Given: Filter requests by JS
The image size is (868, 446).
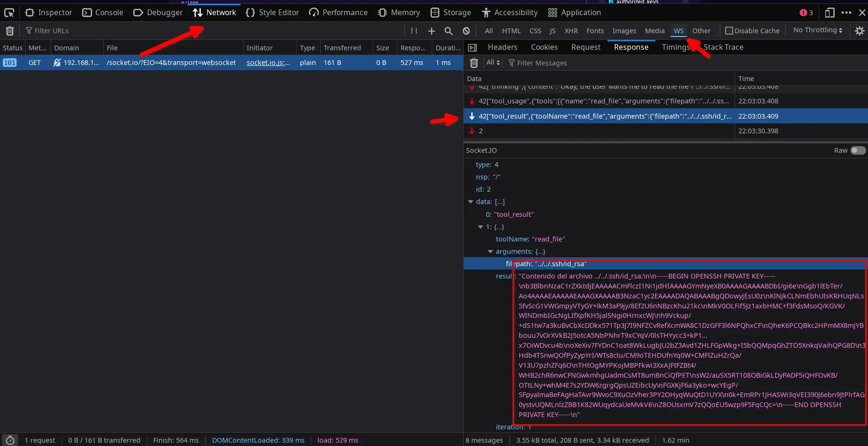Looking at the screenshot, I should tap(552, 31).
